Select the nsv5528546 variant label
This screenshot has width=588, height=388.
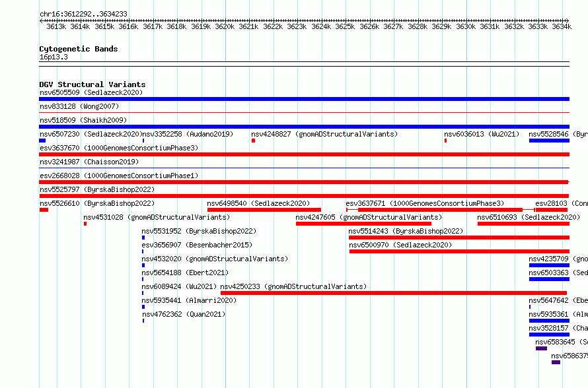point(558,134)
